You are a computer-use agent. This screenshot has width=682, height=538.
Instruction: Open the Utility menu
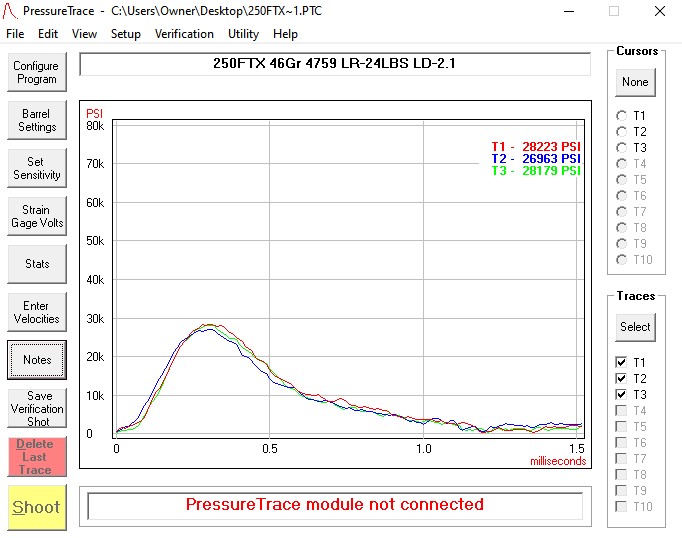[244, 34]
